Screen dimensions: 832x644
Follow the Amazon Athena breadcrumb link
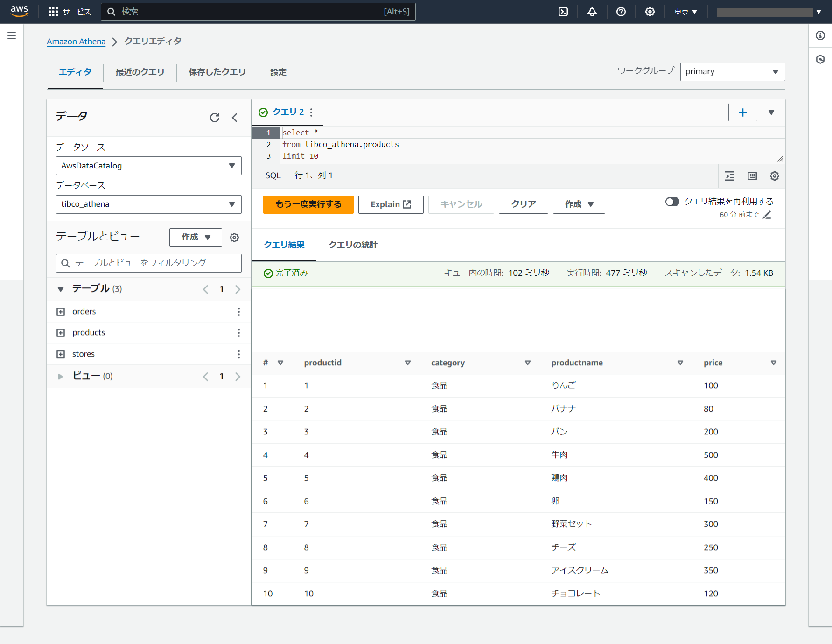click(x=76, y=42)
